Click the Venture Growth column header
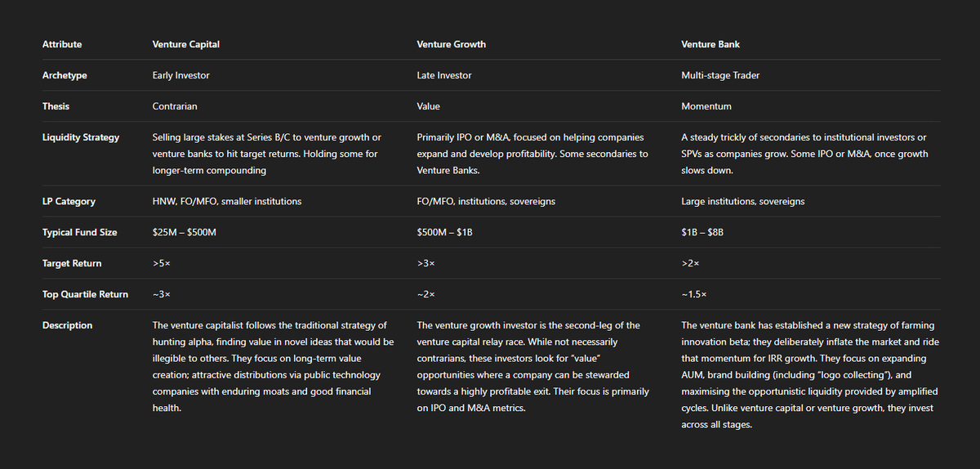Screen dimensions: 980x469 point(451,44)
